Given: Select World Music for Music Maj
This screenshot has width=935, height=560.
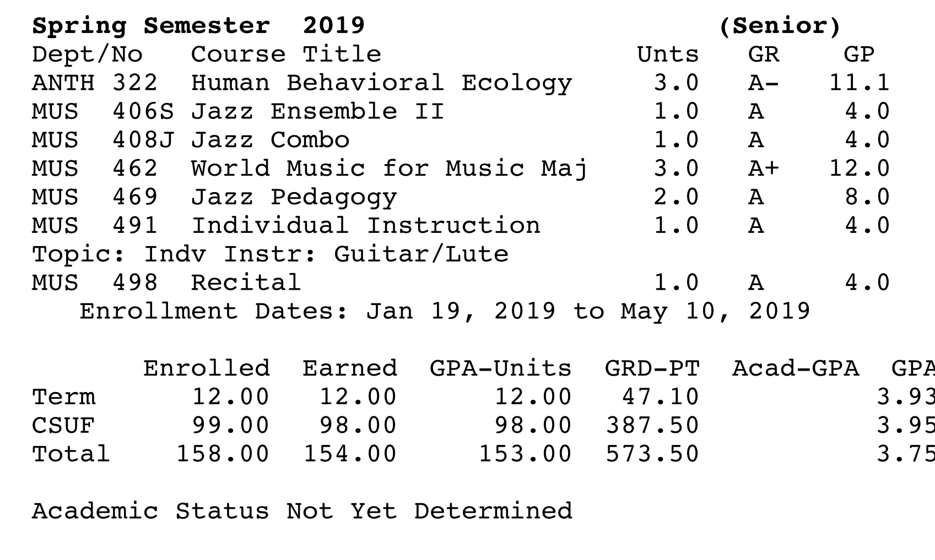Looking at the screenshot, I should click(389, 169).
